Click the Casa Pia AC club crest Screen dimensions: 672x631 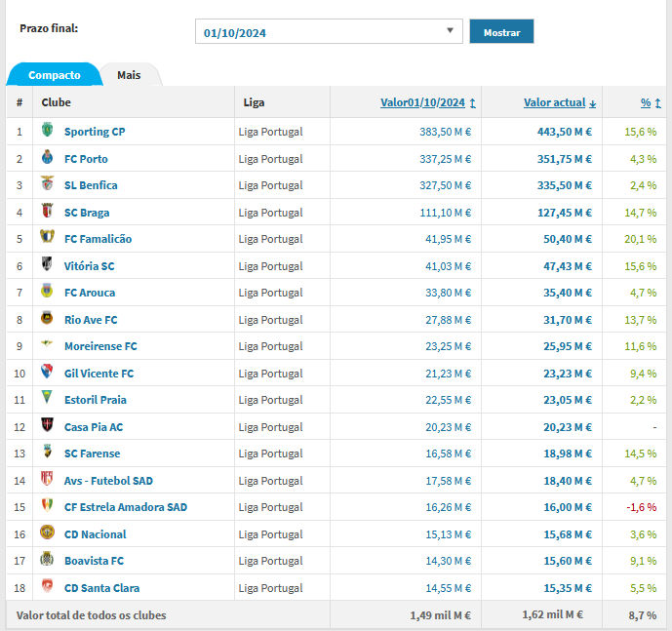point(47,425)
